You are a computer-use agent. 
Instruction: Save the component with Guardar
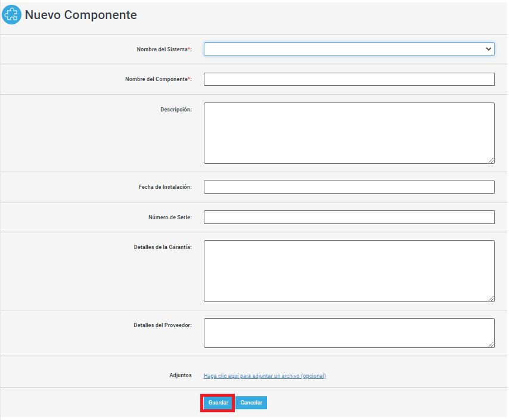pyautogui.click(x=218, y=403)
